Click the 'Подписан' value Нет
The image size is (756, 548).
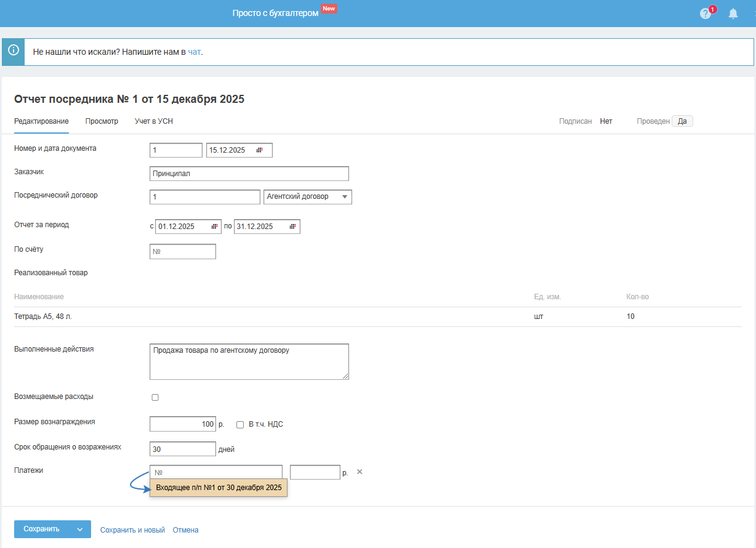pos(606,121)
